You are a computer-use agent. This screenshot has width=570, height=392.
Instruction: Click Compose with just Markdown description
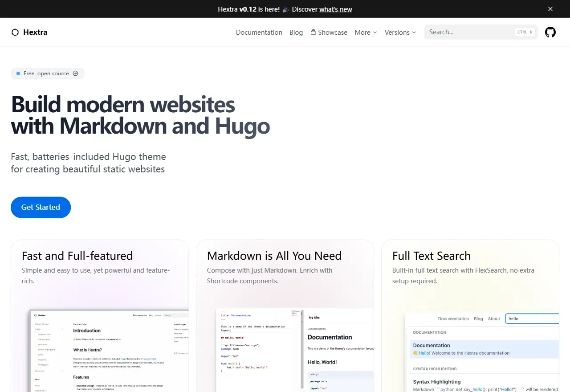click(270, 276)
